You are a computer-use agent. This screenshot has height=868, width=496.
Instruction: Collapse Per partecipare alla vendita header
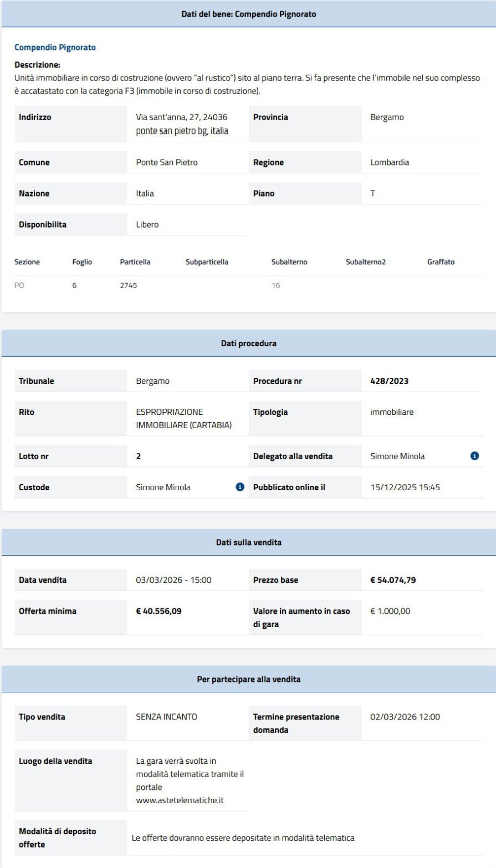[248, 679]
